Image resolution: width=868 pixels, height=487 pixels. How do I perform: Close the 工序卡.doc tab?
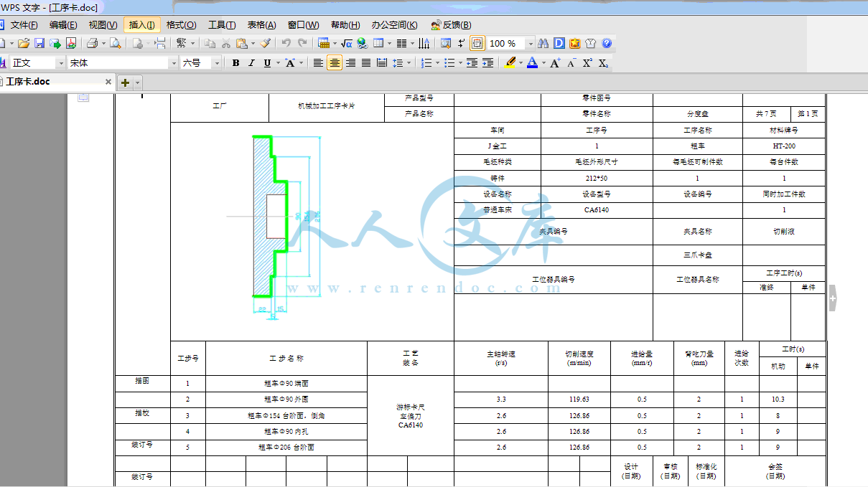pyautogui.click(x=108, y=82)
